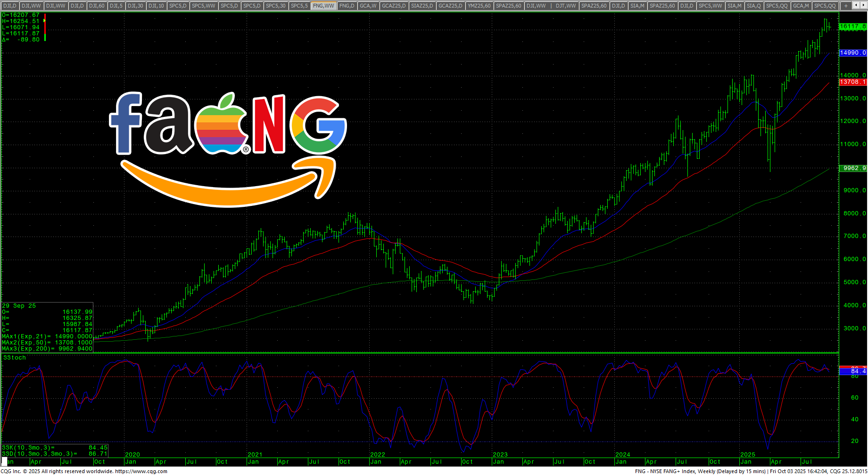
Task: Click the SSK/SSD stochastic values box
Action: click(x=55, y=450)
